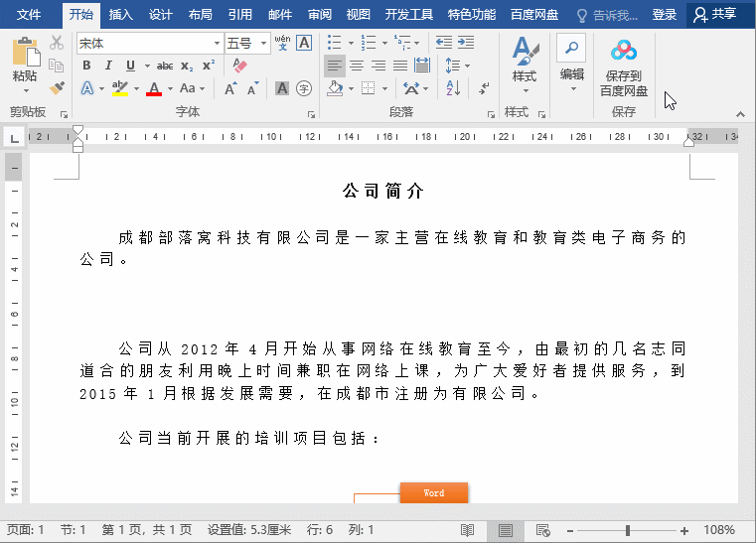Image resolution: width=756 pixels, height=543 pixels.
Task: Toggle strikethrough abc formatting
Action: tap(165, 66)
